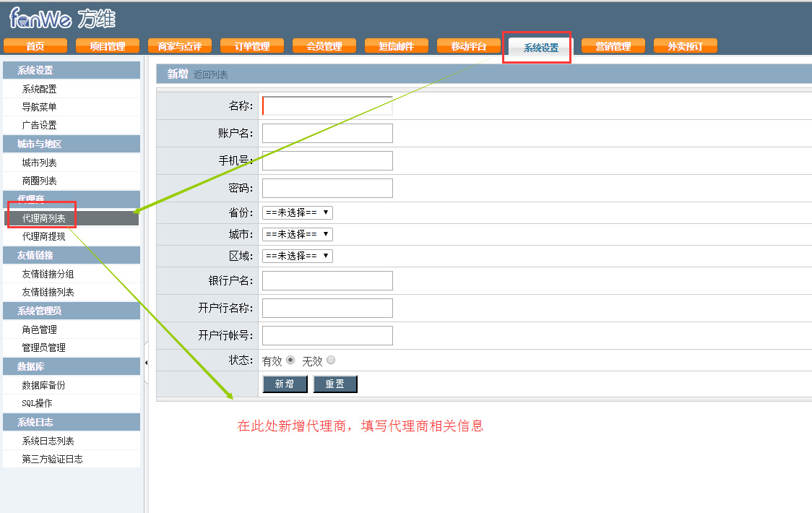Click into the 手机号 text box
This screenshot has width=812, height=513.
327,160
